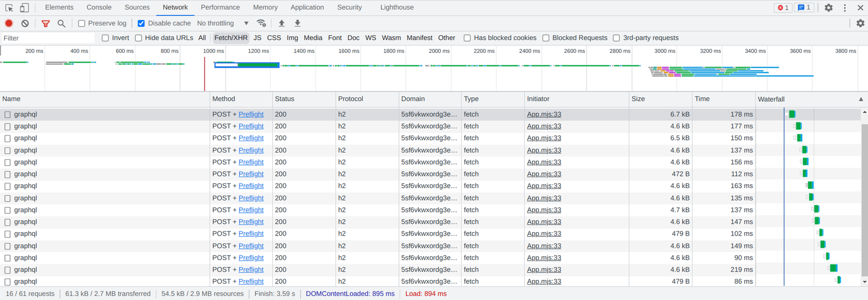Click the import HAR file upload icon
The height and width of the screenshot is (300, 868).
281,23
